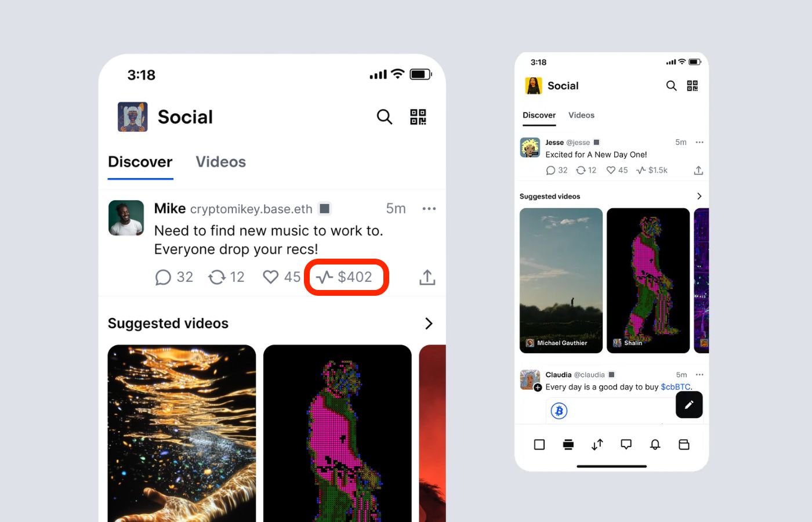This screenshot has width=812, height=522.
Task: Share Mike's post via share icon
Action: pyautogui.click(x=427, y=277)
